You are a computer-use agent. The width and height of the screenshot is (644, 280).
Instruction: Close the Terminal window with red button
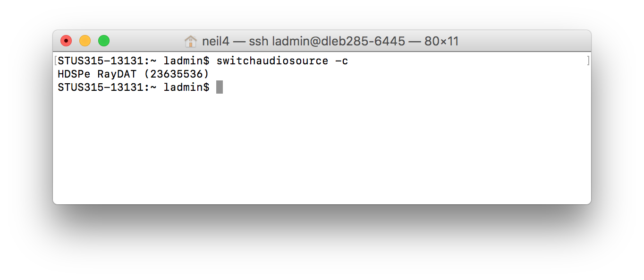pyautogui.click(x=66, y=41)
